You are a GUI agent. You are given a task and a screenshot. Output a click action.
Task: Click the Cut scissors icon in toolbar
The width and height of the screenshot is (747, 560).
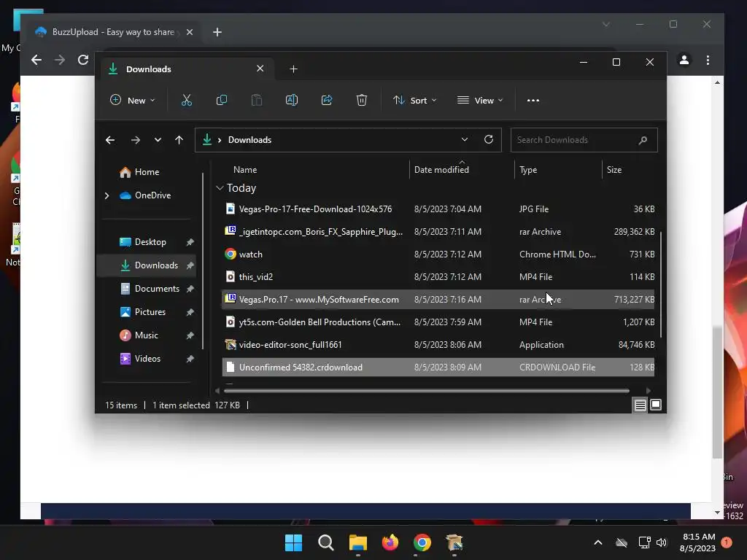186,101
